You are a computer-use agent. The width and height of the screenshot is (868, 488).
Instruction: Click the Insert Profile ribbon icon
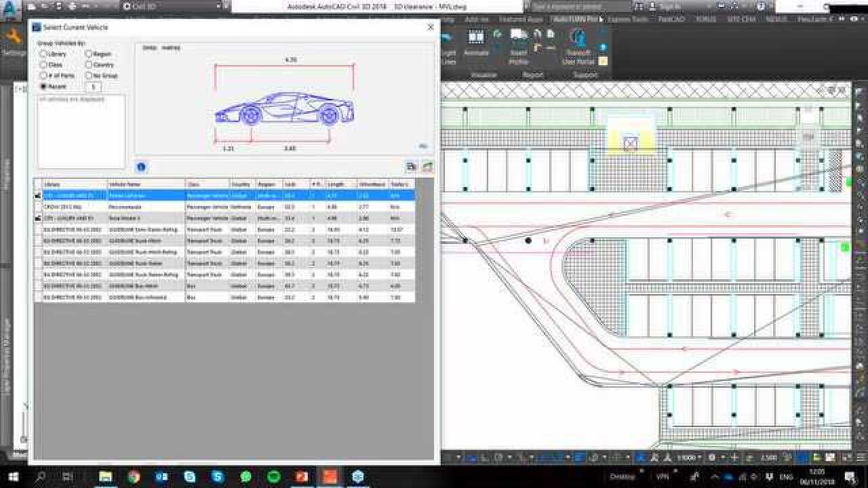click(519, 43)
